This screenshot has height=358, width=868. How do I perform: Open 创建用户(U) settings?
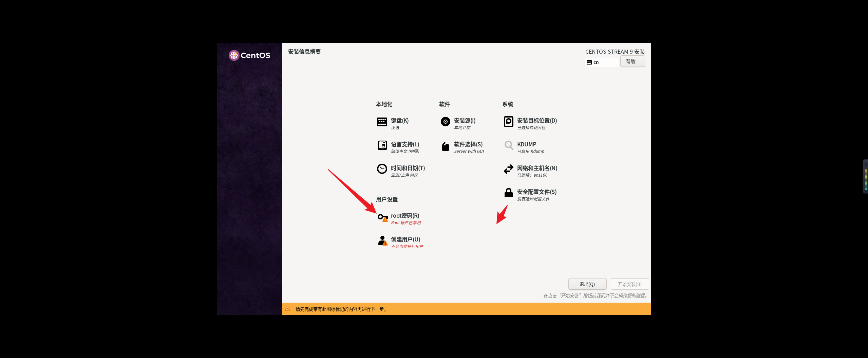tap(405, 239)
